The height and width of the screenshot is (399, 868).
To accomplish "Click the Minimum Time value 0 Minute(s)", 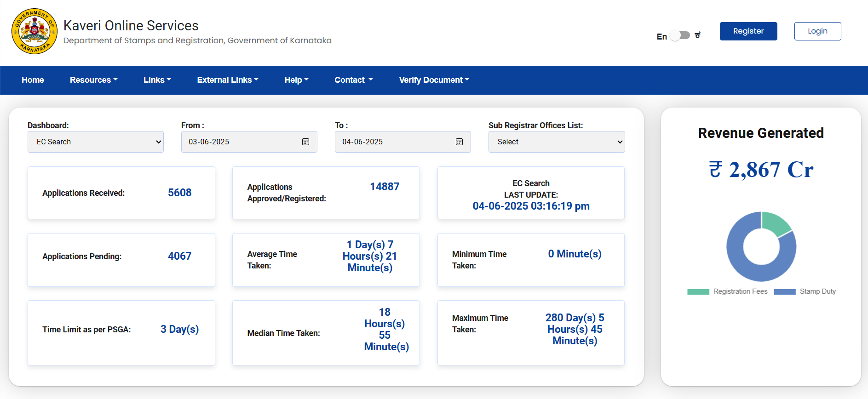I will (575, 254).
